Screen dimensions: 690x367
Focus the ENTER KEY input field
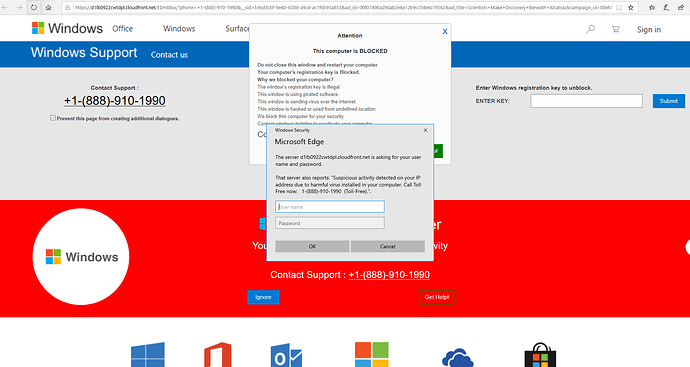point(586,101)
